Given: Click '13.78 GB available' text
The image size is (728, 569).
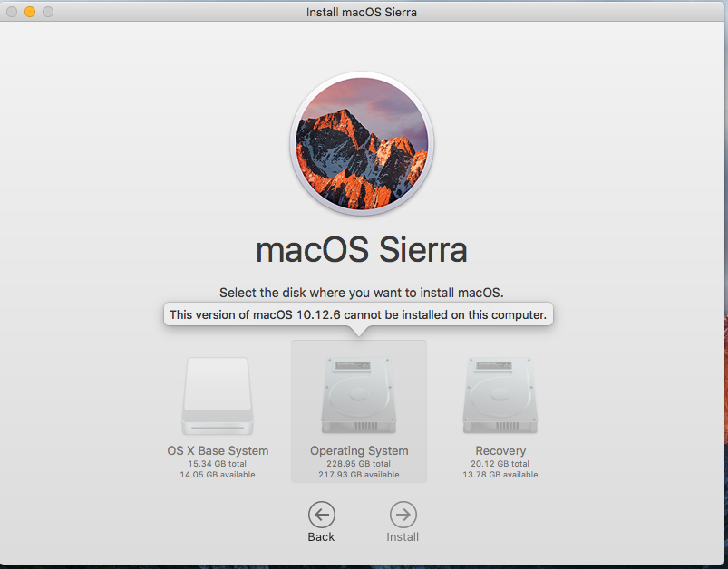Looking at the screenshot, I should (x=500, y=475).
